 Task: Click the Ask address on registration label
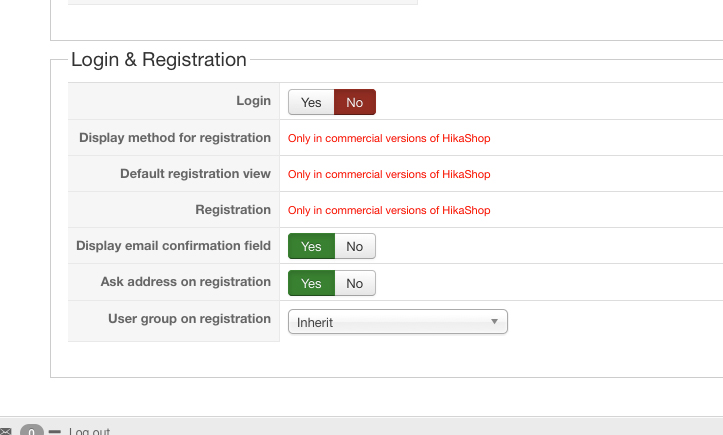tap(185, 282)
